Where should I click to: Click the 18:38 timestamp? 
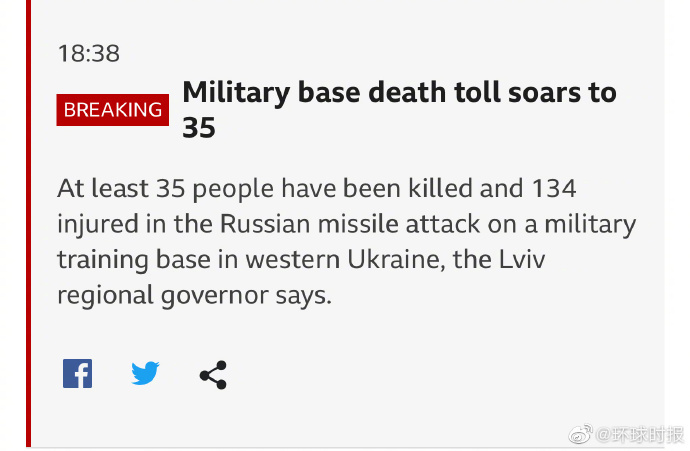click(x=88, y=54)
